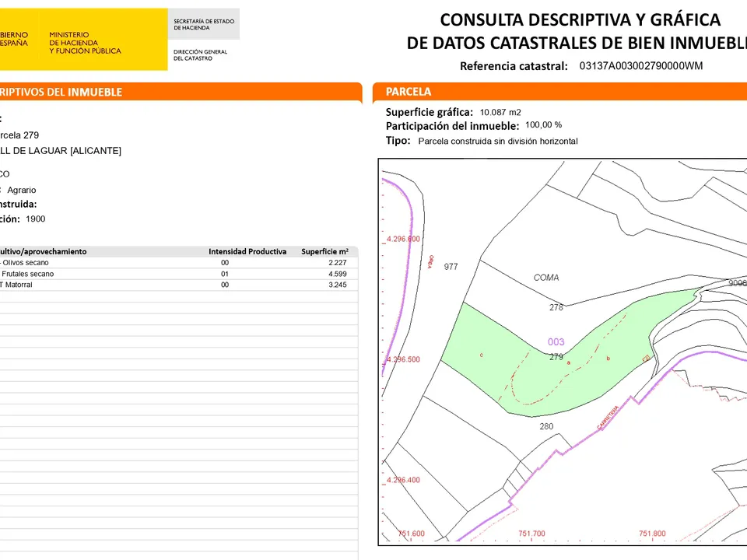Click the 'ultivo/aprovechamiento' column header
Image resolution: width=747 pixels, height=560 pixels.
tap(44, 251)
